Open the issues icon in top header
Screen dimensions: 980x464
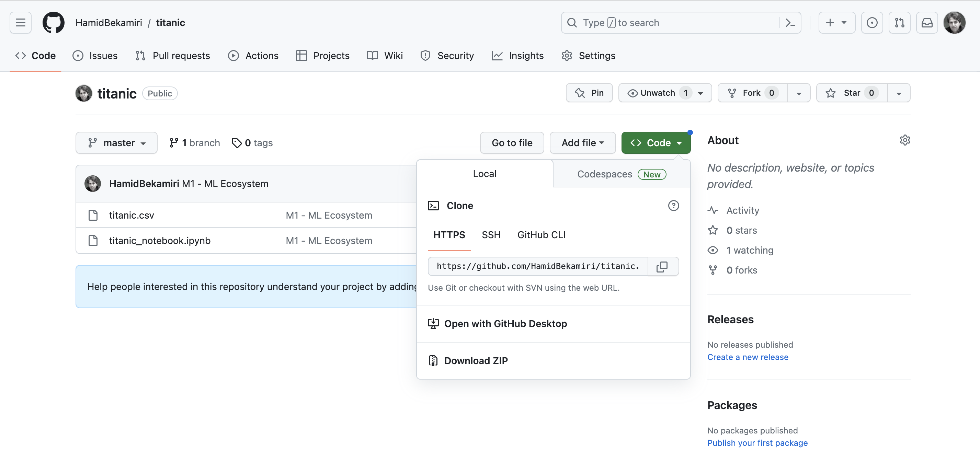[872, 23]
